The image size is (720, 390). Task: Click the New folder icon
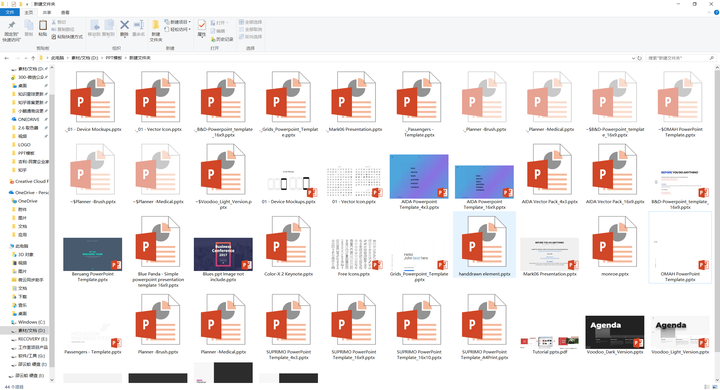click(156, 25)
